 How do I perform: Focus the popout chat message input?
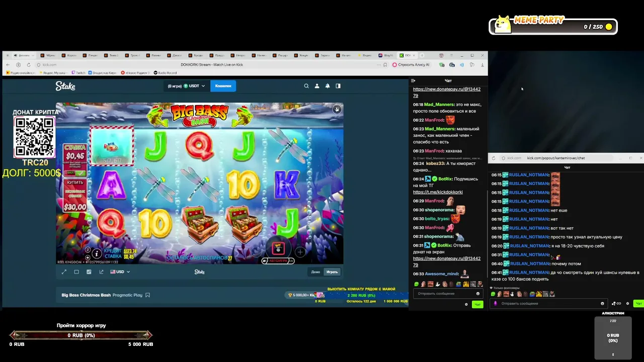548,304
